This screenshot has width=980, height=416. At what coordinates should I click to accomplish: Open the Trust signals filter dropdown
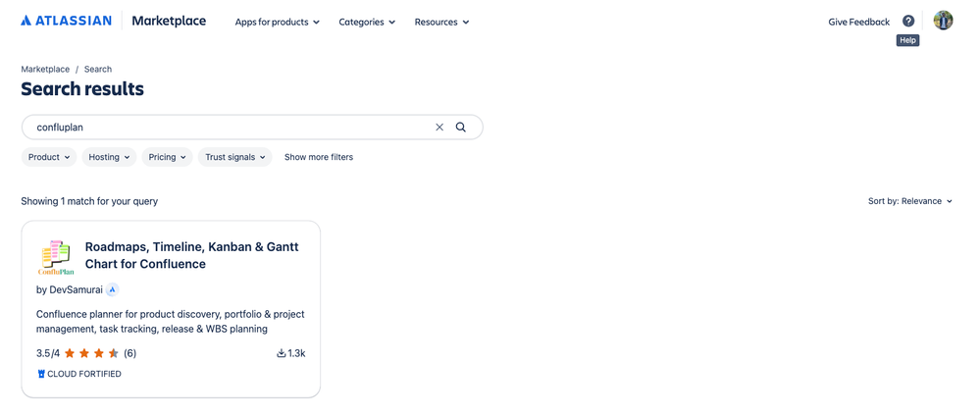235,157
